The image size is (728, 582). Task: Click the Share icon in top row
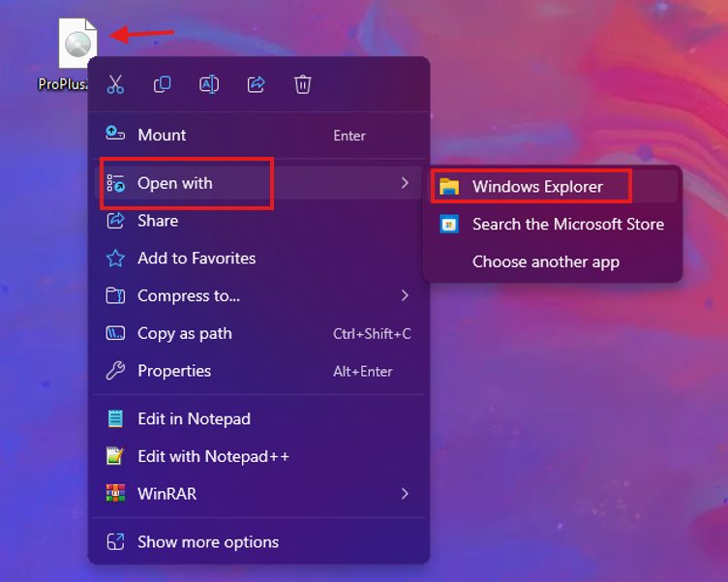256,84
